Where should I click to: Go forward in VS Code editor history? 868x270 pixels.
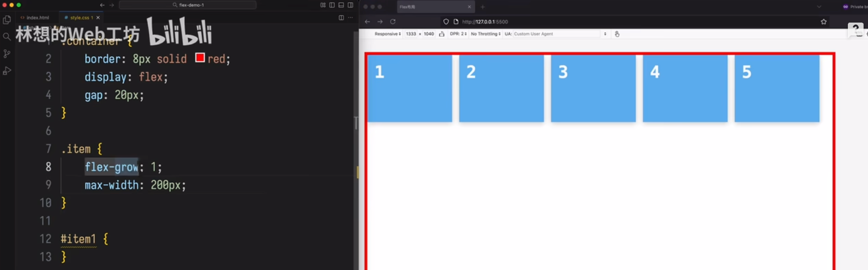pos(111,5)
